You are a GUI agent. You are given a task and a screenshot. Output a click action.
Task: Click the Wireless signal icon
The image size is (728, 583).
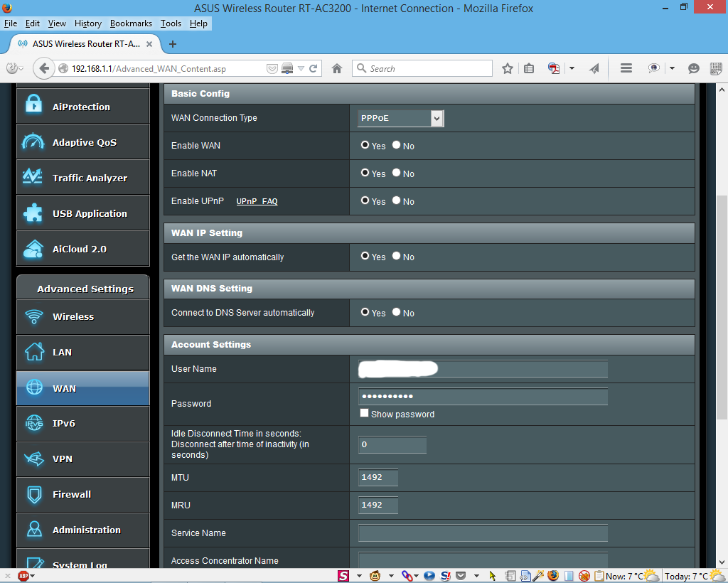click(34, 316)
